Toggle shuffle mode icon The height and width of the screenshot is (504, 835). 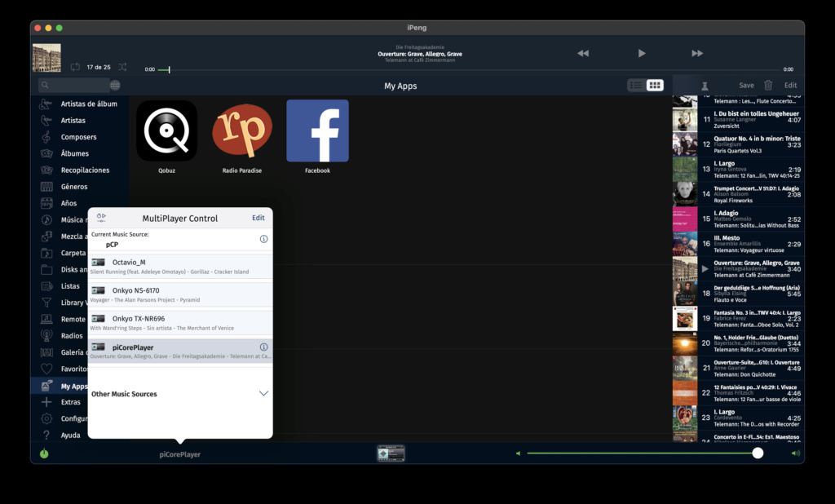pyautogui.click(x=122, y=67)
